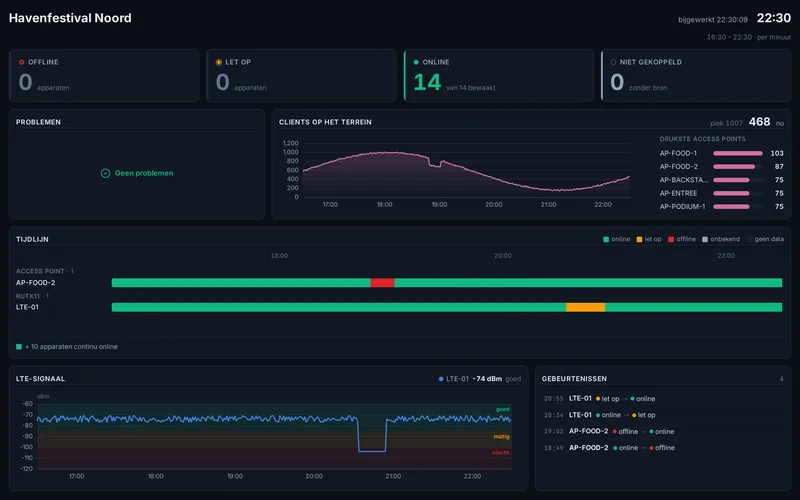Open the 19:02 AP-FOOD-2 event row
Viewport: 800px width, 500px height.
(x=663, y=432)
